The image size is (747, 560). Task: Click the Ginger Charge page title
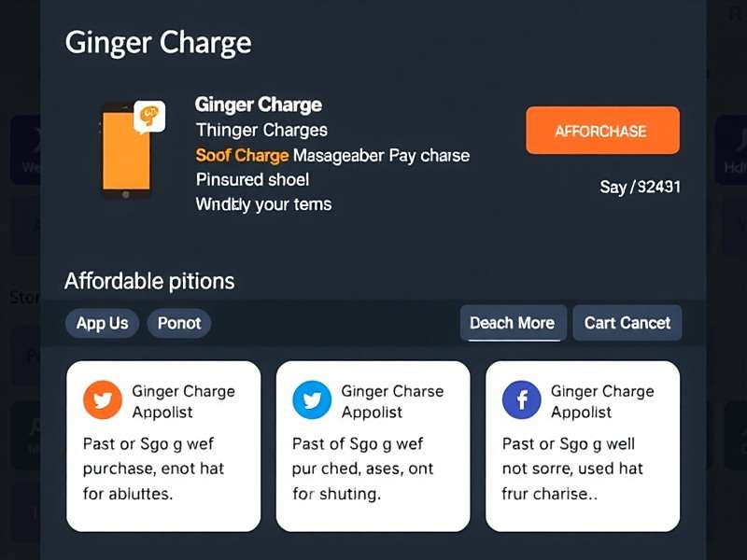(x=158, y=41)
